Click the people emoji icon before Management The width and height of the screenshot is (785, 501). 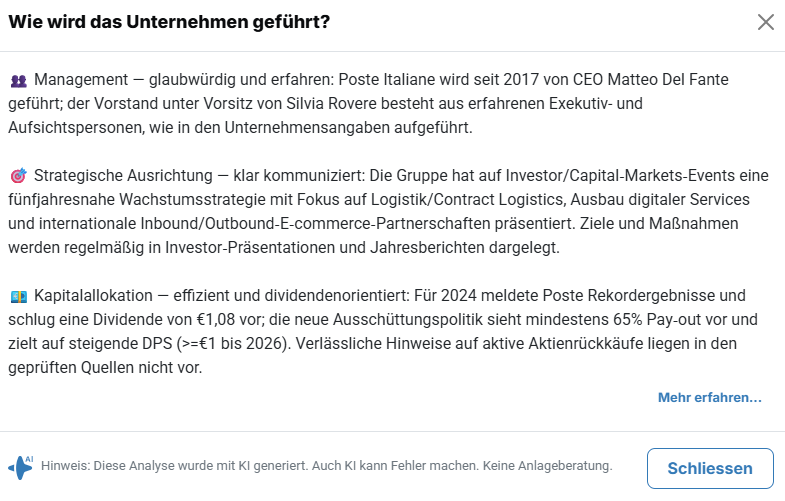(19, 80)
